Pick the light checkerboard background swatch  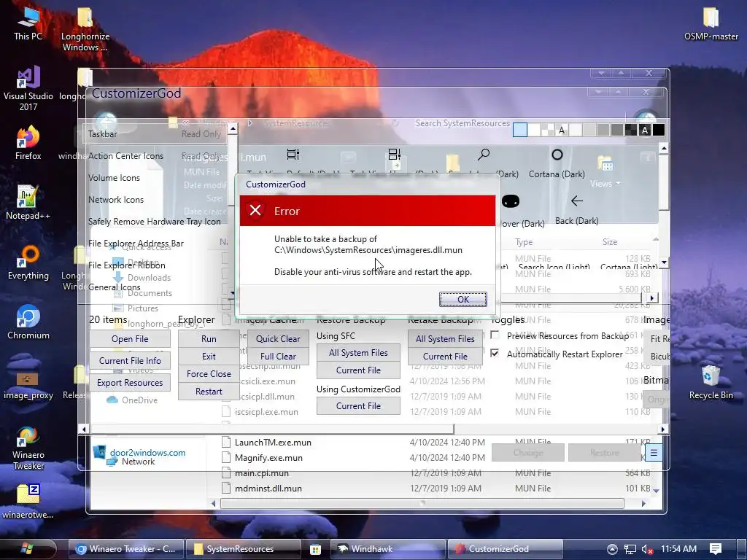coord(548,130)
